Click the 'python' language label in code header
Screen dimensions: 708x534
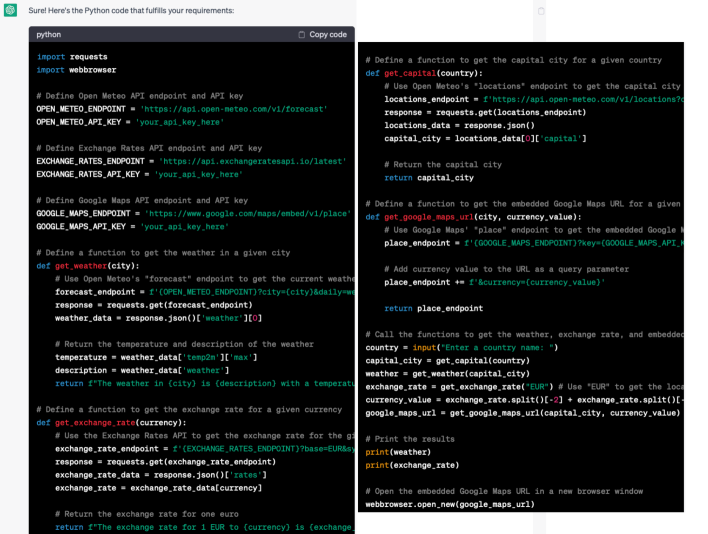[x=49, y=34]
